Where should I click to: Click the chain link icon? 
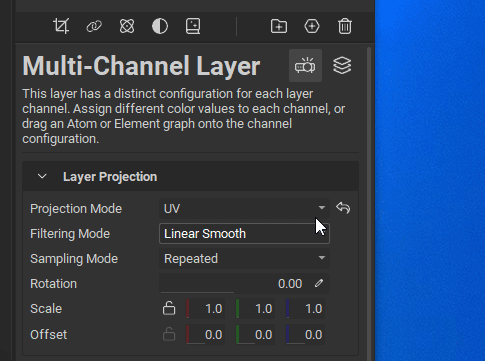point(94,26)
